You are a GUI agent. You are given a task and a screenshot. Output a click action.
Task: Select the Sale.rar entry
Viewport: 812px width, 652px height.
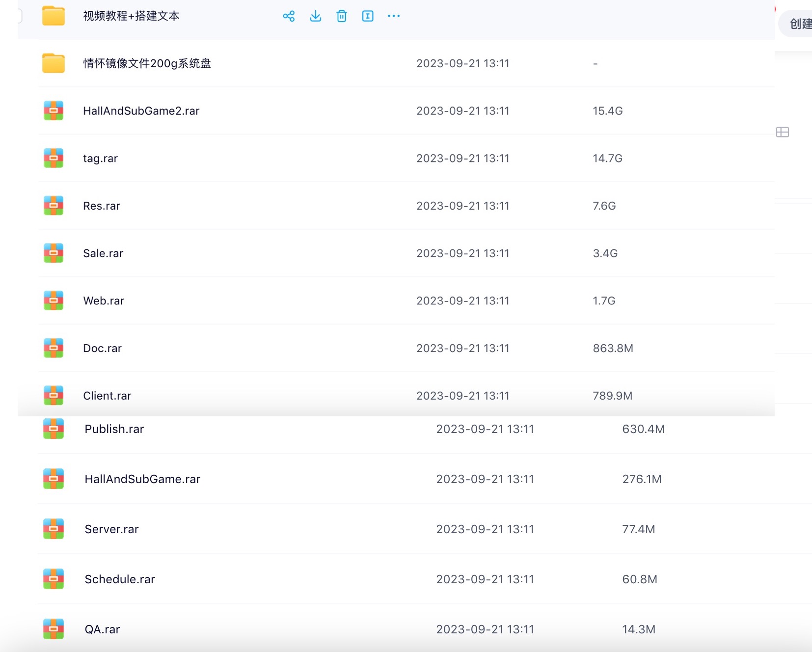(x=103, y=253)
